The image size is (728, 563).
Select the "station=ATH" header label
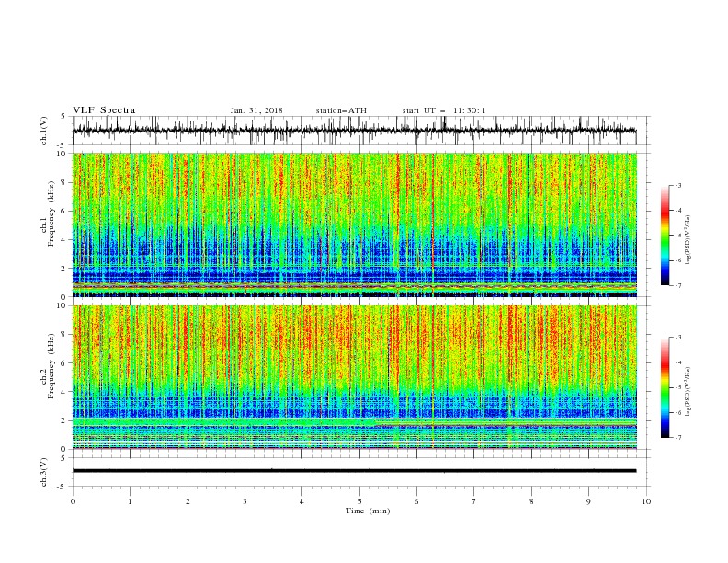pyautogui.click(x=341, y=110)
